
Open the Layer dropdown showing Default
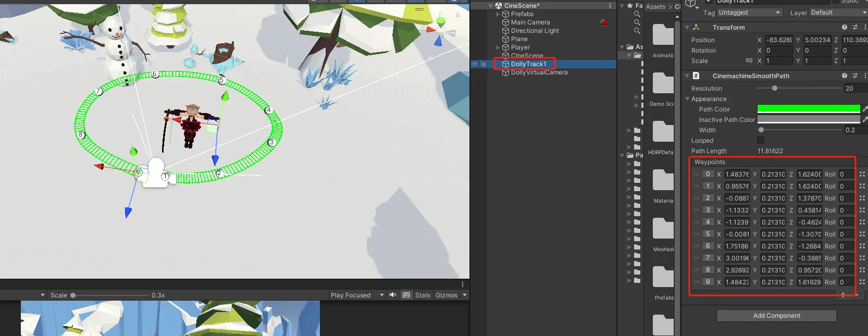click(838, 13)
